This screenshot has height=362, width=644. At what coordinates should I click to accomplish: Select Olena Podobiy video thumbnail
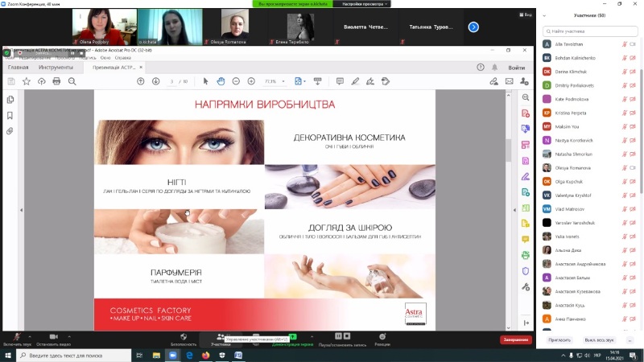pos(105,27)
